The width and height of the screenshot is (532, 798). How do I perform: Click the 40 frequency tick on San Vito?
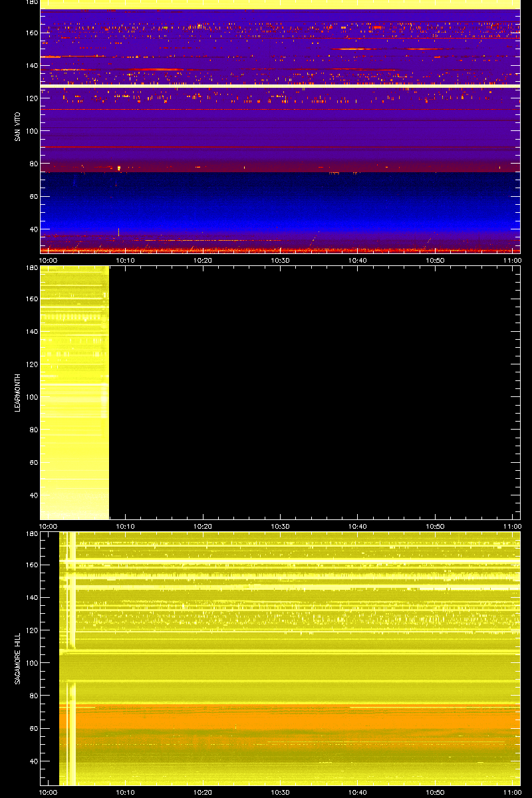(x=33, y=229)
